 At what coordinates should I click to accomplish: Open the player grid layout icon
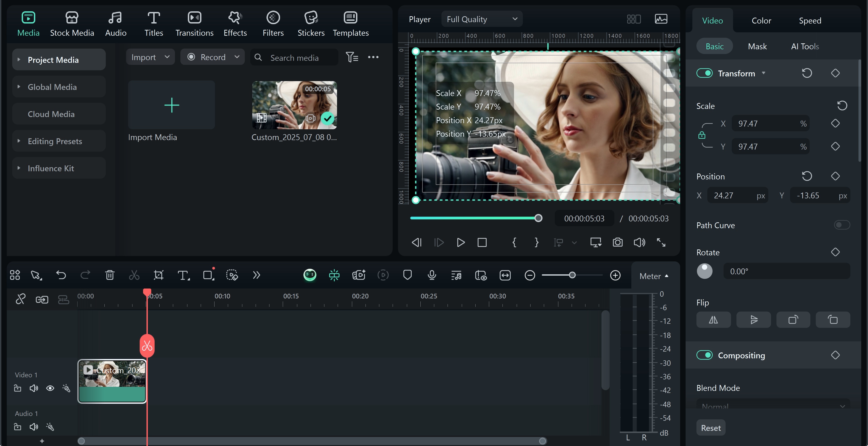pos(633,19)
